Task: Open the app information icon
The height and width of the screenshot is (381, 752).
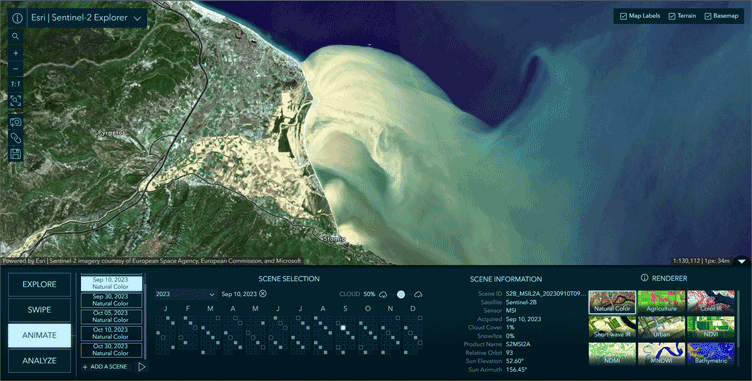Action: (x=17, y=18)
